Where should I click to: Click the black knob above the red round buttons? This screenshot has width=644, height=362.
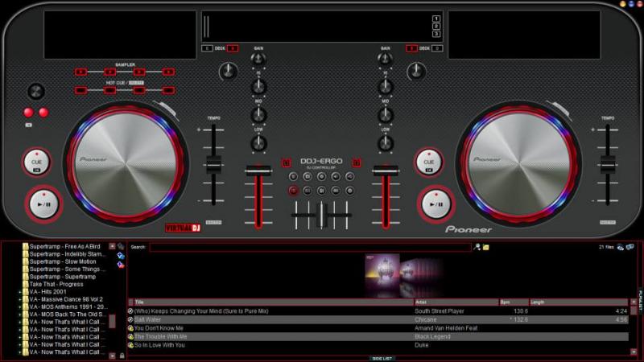pos(36,91)
